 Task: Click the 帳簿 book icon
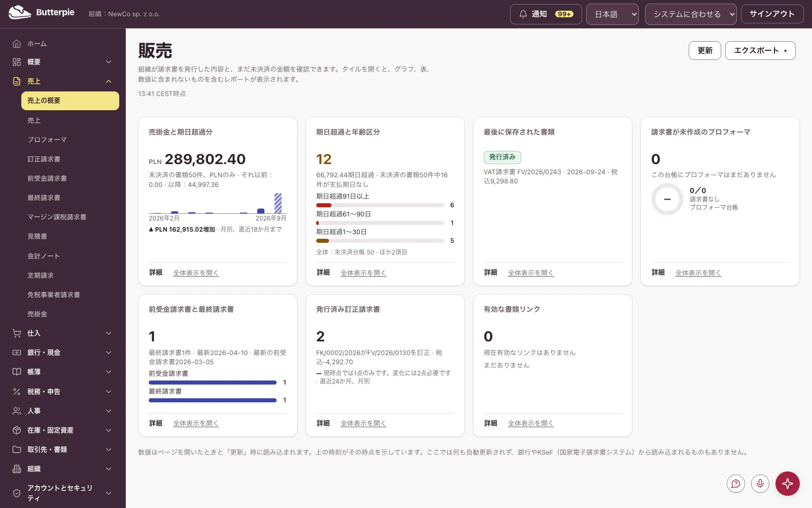click(17, 372)
